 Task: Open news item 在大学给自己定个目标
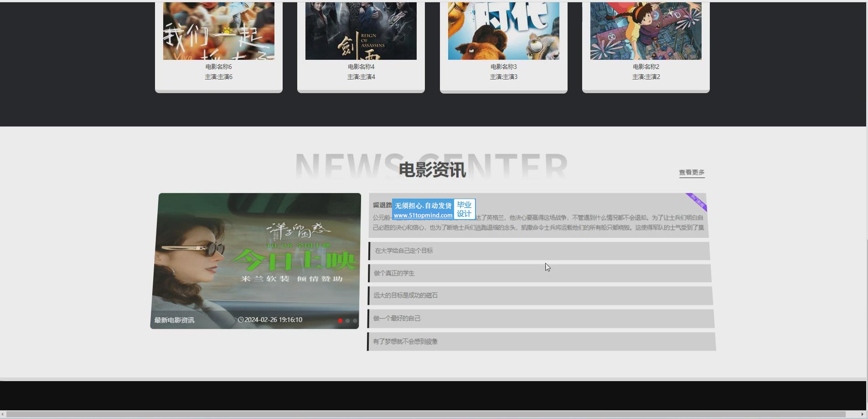(x=539, y=251)
